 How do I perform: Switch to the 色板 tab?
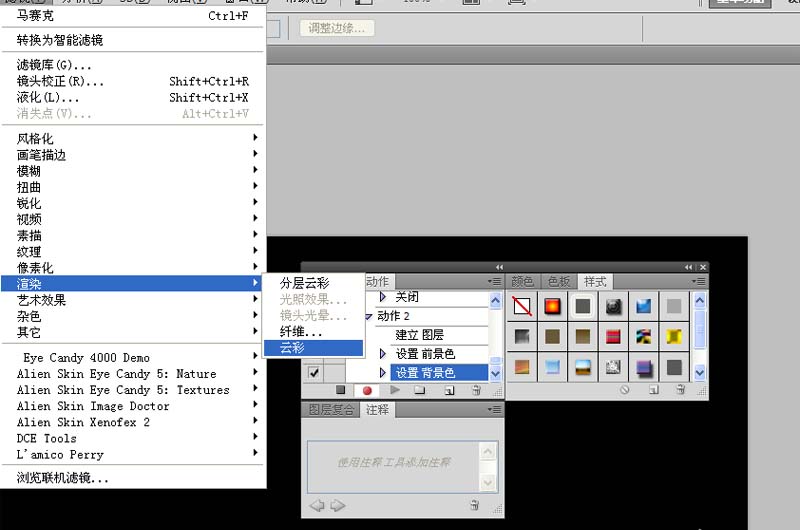click(x=559, y=282)
